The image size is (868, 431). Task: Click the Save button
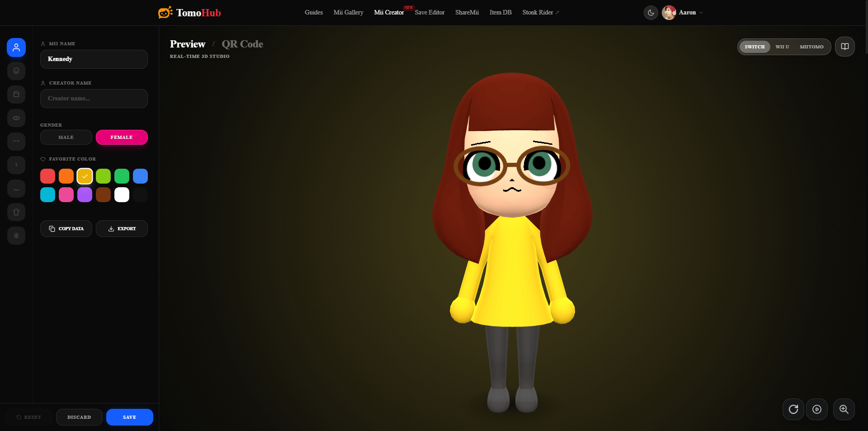(x=130, y=417)
